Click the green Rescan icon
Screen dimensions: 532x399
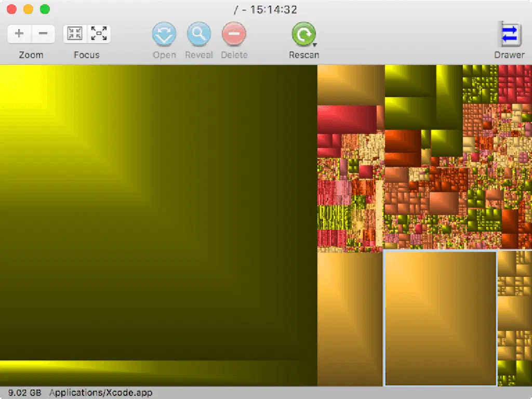303,34
